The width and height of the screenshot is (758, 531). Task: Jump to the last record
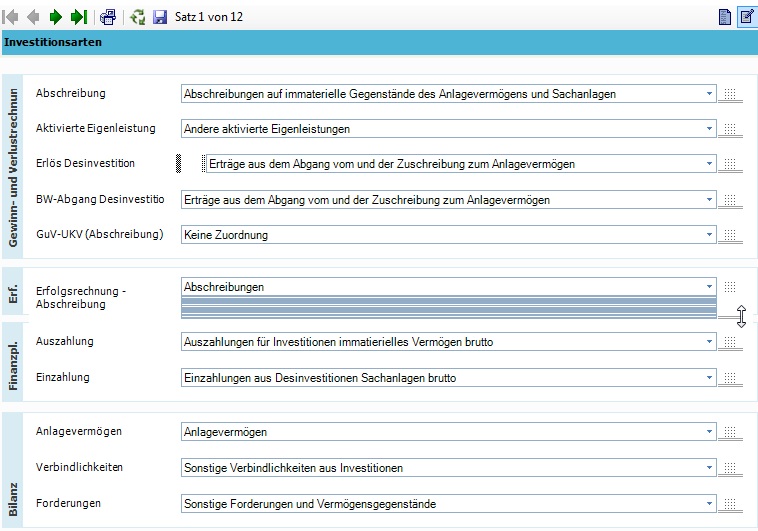coord(79,17)
